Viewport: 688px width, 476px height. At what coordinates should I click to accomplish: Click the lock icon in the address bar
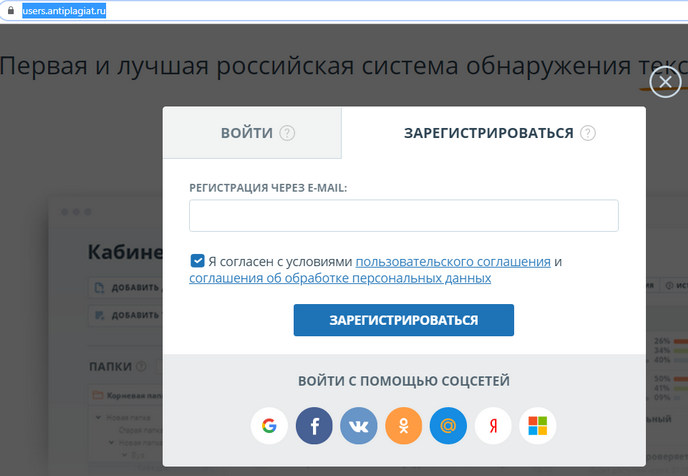tap(11, 11)
